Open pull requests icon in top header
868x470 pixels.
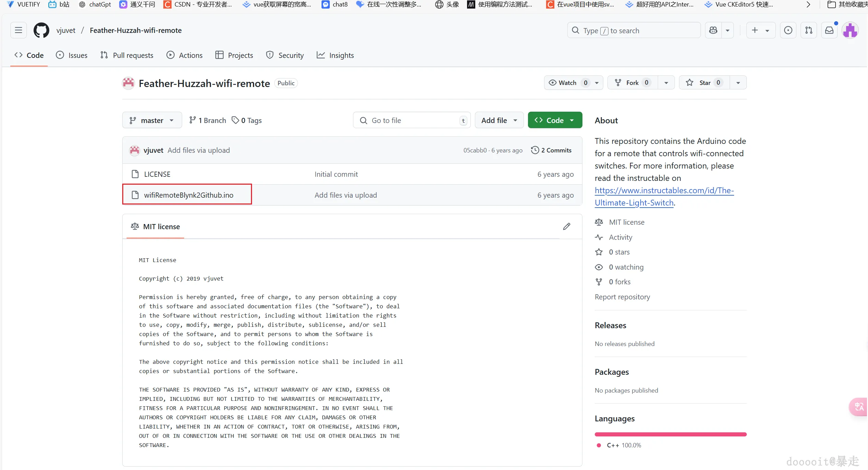[809, 30]
